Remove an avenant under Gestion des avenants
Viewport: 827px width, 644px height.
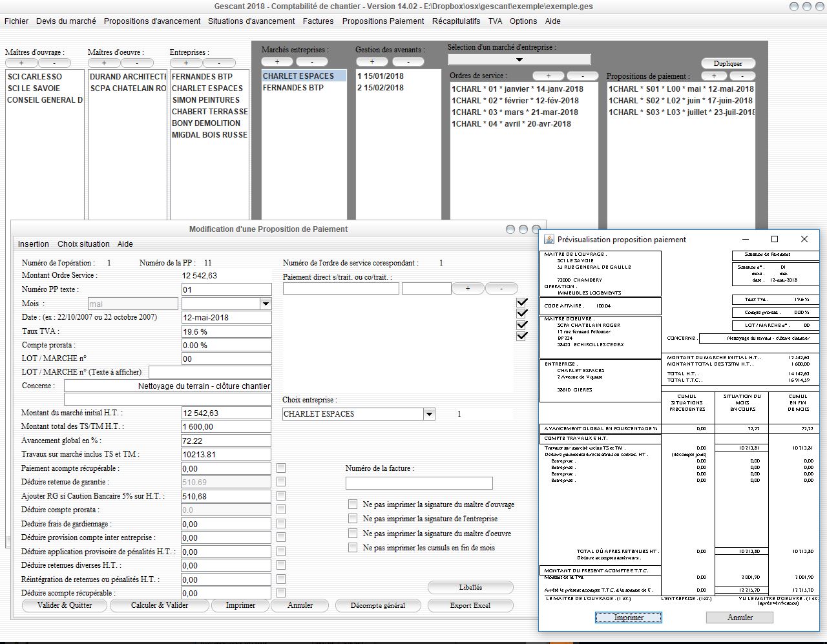[408, 62]
